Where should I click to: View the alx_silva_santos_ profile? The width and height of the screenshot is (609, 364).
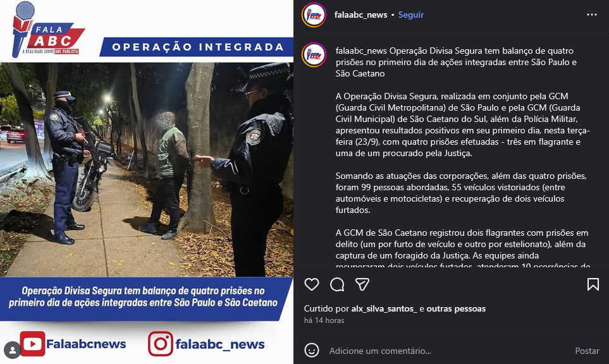pyautogui.click(x=384, y=308)
